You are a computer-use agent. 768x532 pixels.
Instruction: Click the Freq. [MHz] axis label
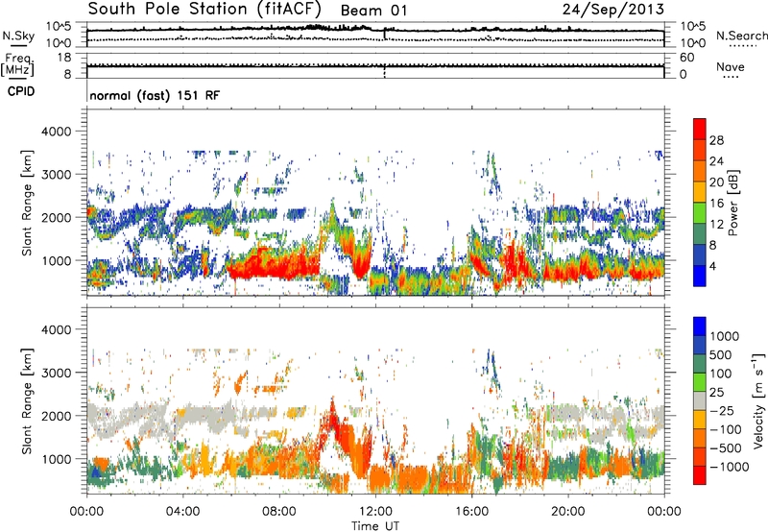[17, 65]
